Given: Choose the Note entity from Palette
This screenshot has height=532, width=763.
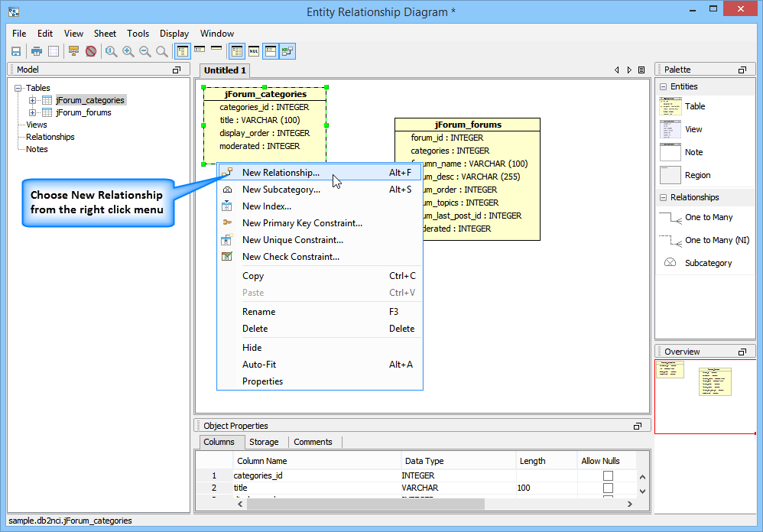Looking at the screenshot, I should pos(693,152).
